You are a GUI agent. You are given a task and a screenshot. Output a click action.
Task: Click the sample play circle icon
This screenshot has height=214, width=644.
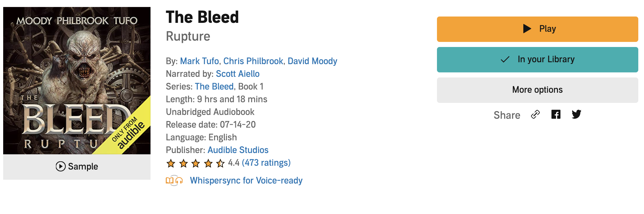[x=61, y=166]
